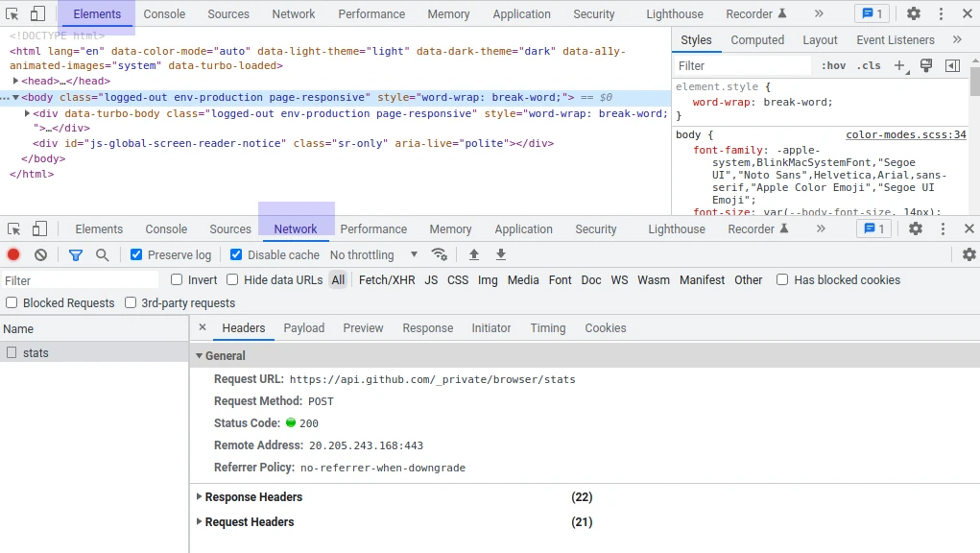Enable the Blocked Requests checkbox

click(12, 302)
